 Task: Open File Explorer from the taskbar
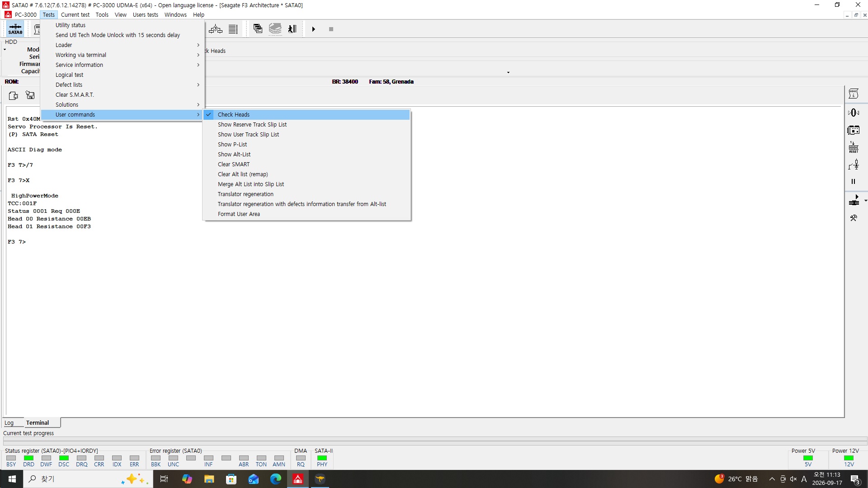point(209,479)
